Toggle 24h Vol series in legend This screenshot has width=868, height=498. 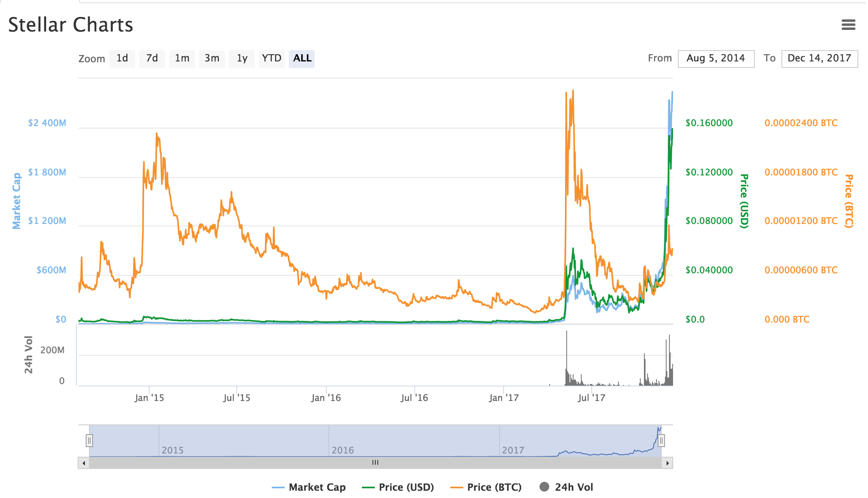tap(567, 487)
